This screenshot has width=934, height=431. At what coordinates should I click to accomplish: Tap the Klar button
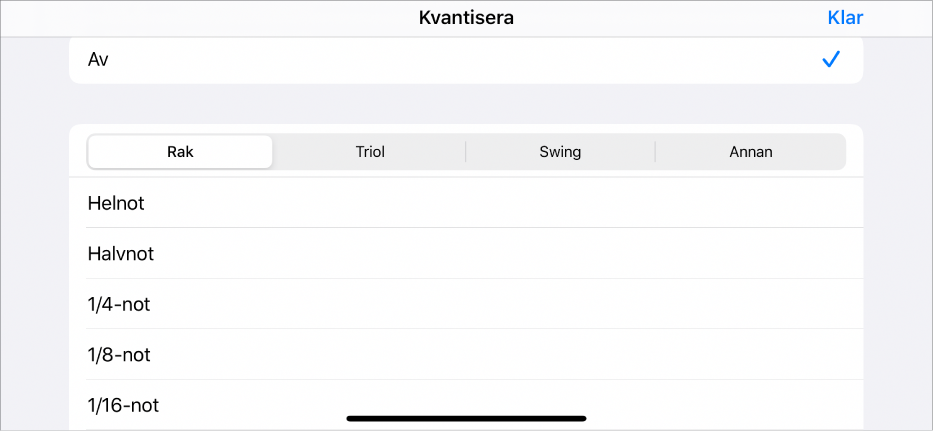pos(845,17)
